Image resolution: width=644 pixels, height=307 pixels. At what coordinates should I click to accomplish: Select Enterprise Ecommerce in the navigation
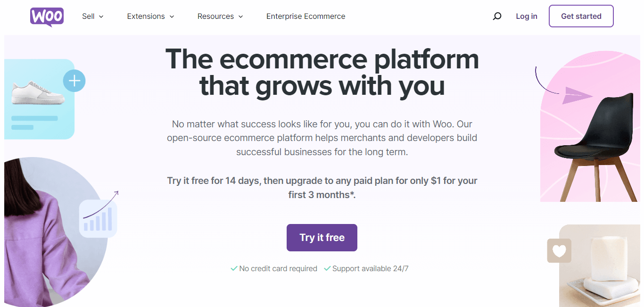coord(305,16)
